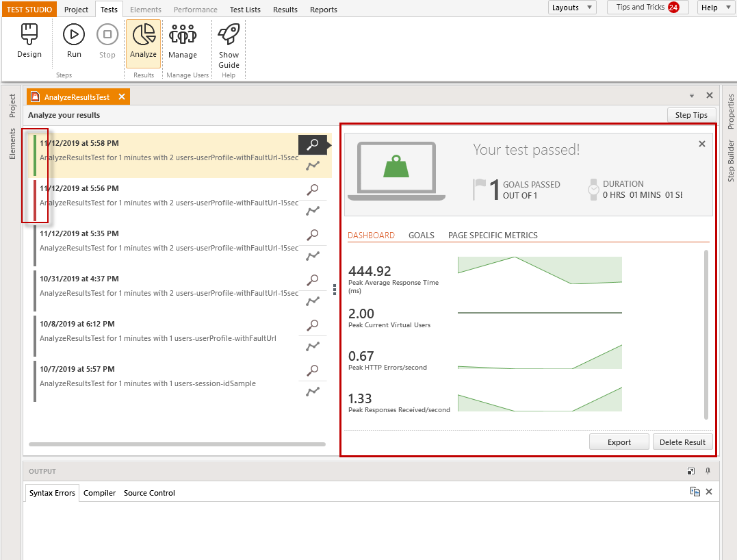Click the dashboard vertical scrollbar
The width and height of the screenshot is (737, 560).
(706, 335)
